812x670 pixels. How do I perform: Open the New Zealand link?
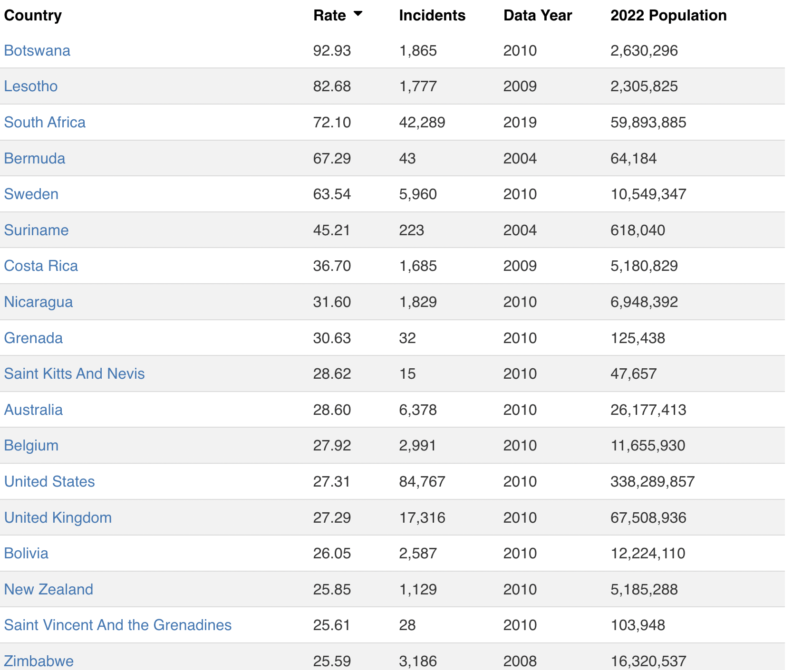[48, 589]
